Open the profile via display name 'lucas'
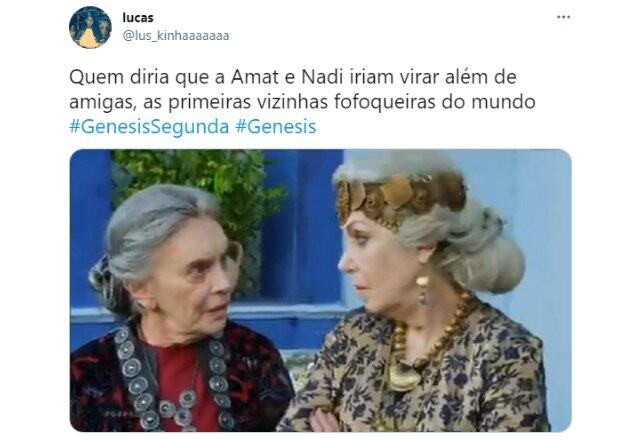Viewport: 640px width, 440px height. (138, 18)
